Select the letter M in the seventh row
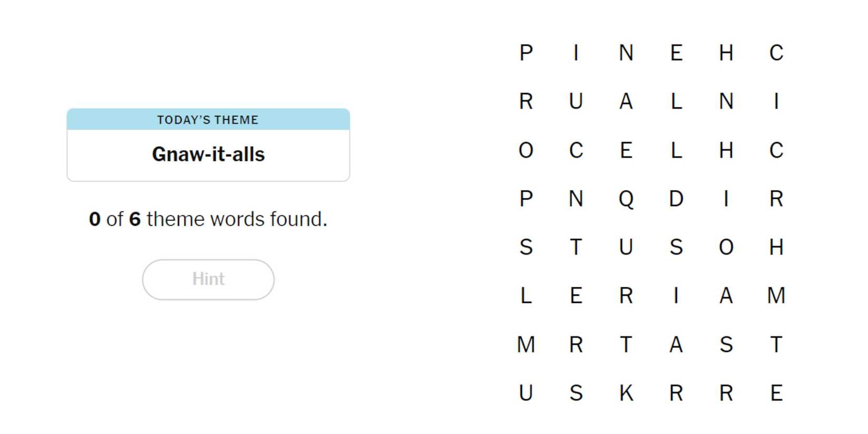 tap(526, 345)
